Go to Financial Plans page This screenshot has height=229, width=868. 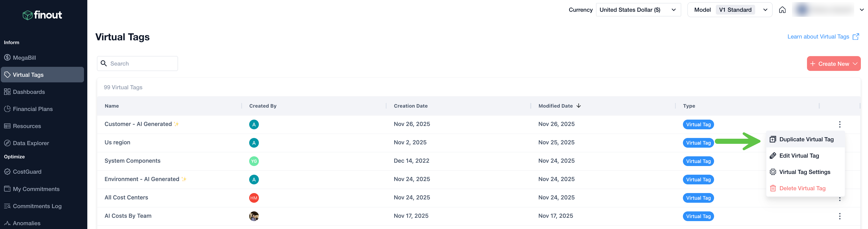pos(33,109)
